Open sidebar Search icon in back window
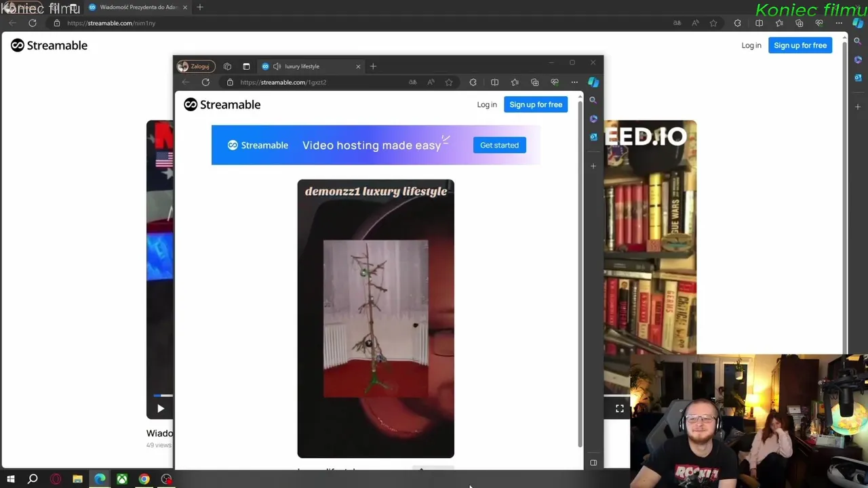Image resolution: width=868 pixels, height=488 pixels. tap(858, 41)
